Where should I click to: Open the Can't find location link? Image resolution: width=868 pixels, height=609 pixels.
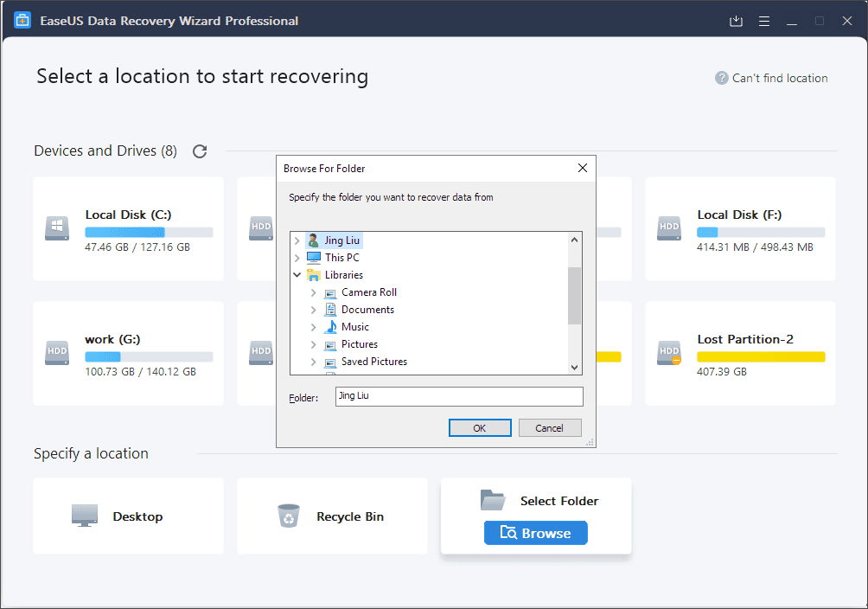tap(780, 78)
